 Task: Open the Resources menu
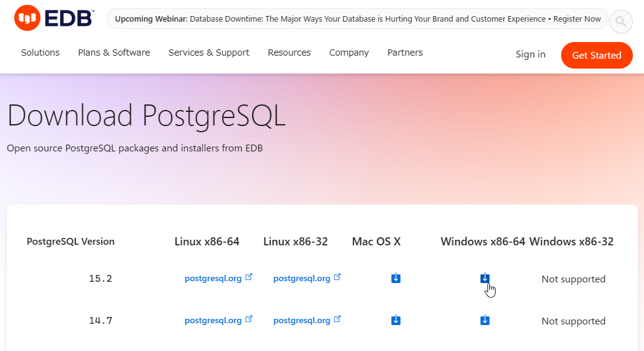[x=289, y=53]
